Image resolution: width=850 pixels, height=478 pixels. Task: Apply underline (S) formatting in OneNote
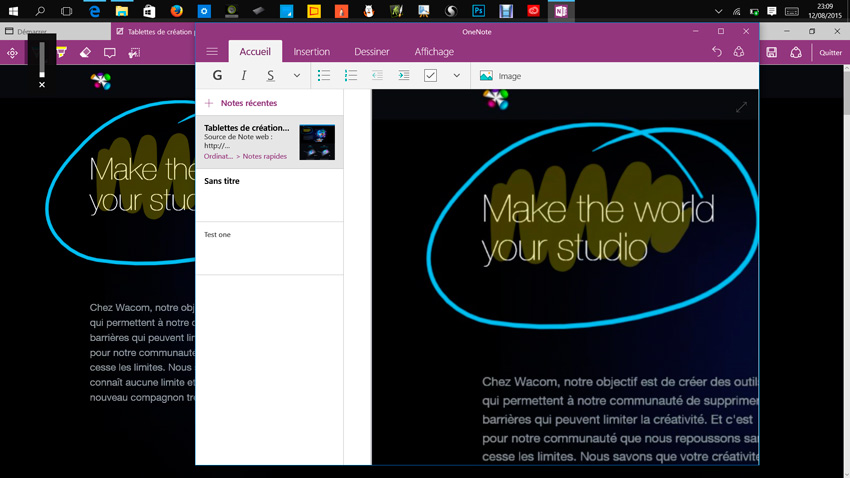click(270, 75)
